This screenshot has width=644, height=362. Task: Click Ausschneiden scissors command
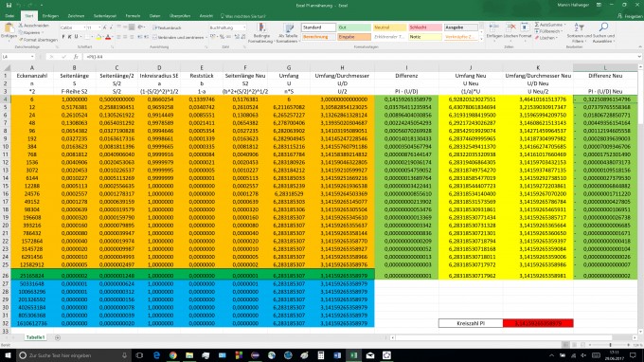pos(34,25)
